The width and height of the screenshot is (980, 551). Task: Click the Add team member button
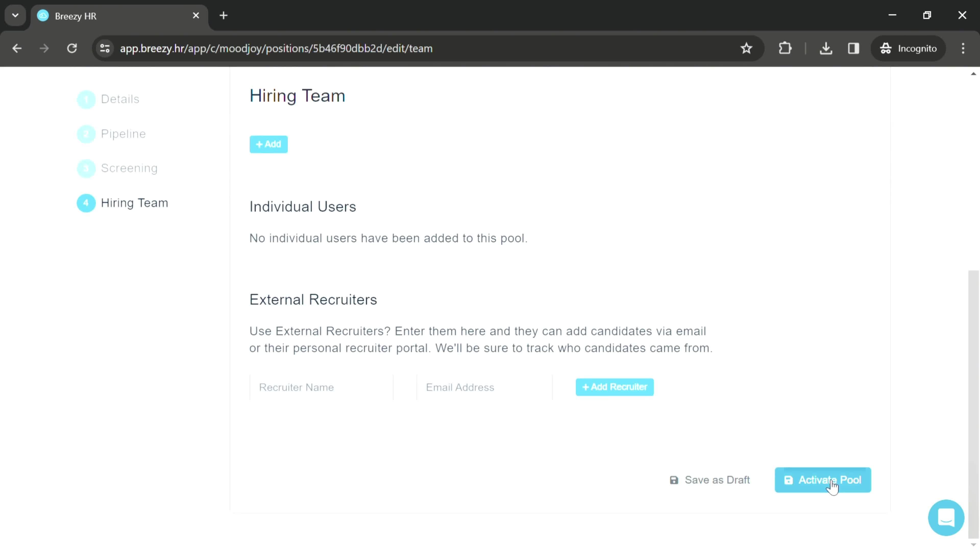268,143
